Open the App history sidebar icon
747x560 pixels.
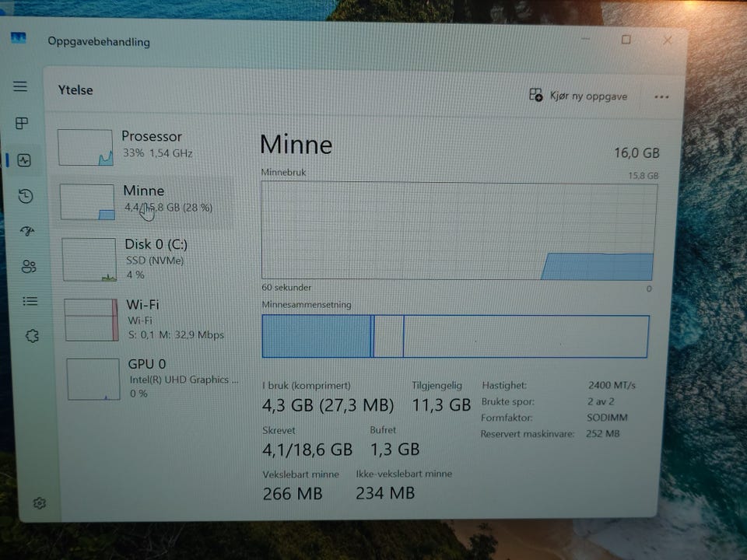click(x=25, y=196)
